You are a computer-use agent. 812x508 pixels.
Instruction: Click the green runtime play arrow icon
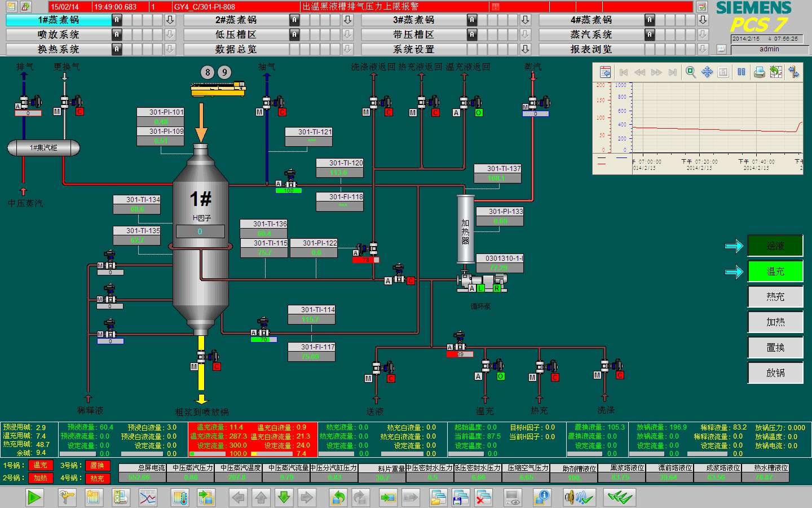(34, 497)
